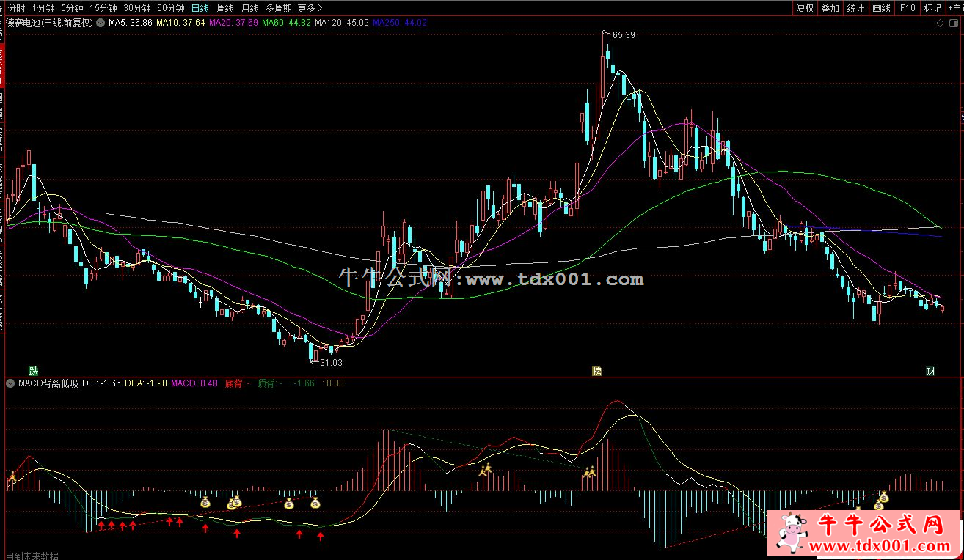The height and width of the screenshot is (560, 964).
Task: Click the DIF: -1.66 value
Action: pos(101,383)
